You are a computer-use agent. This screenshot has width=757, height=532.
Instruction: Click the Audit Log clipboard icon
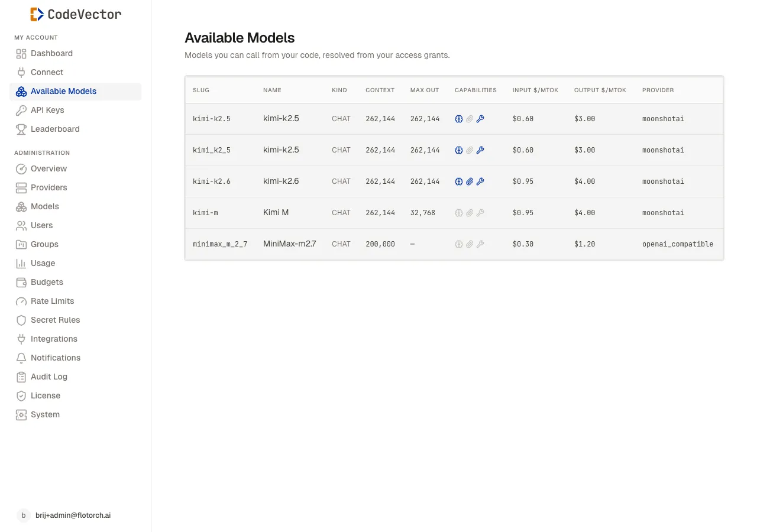tap(21, 377)
